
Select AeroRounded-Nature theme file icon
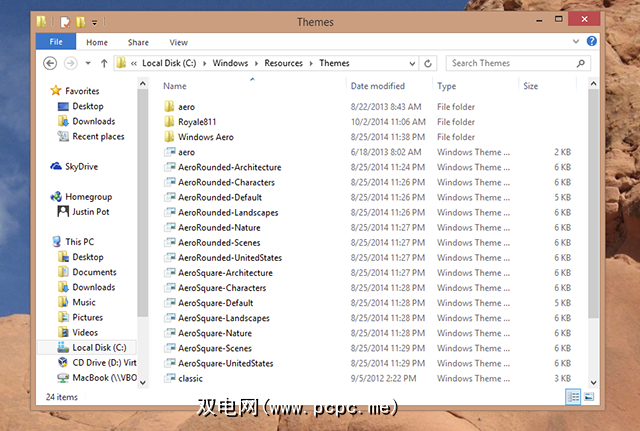tap(169, 228)
